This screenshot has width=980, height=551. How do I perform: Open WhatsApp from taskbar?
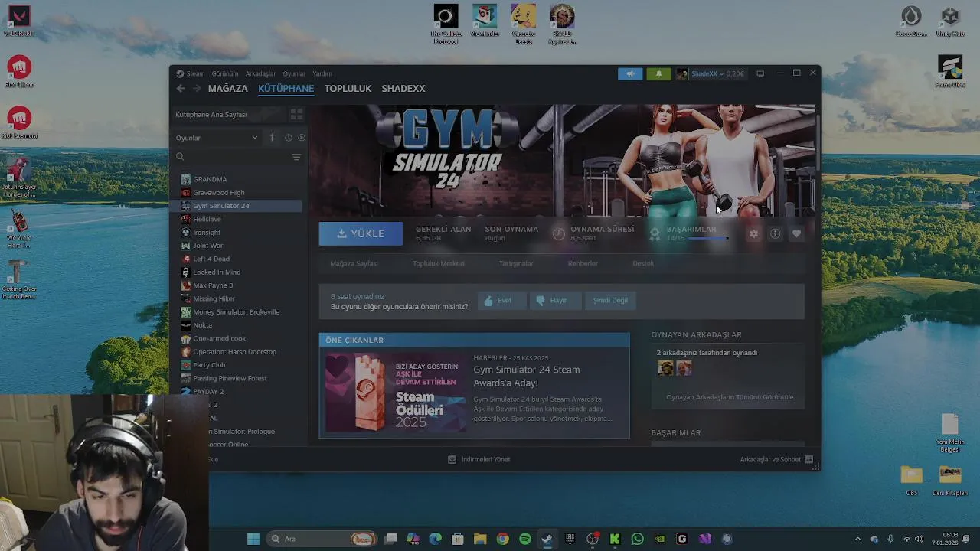(x=637, y=539)
